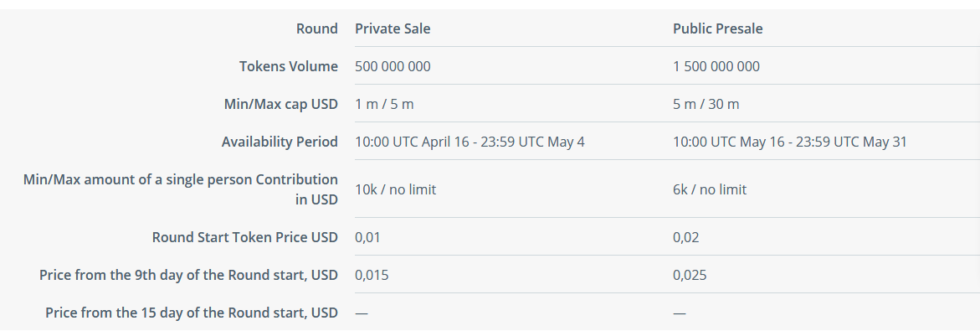Viewport: 980px width, 331px height.
Task: Select the 0,01 start price
Action: pos(367,238)
